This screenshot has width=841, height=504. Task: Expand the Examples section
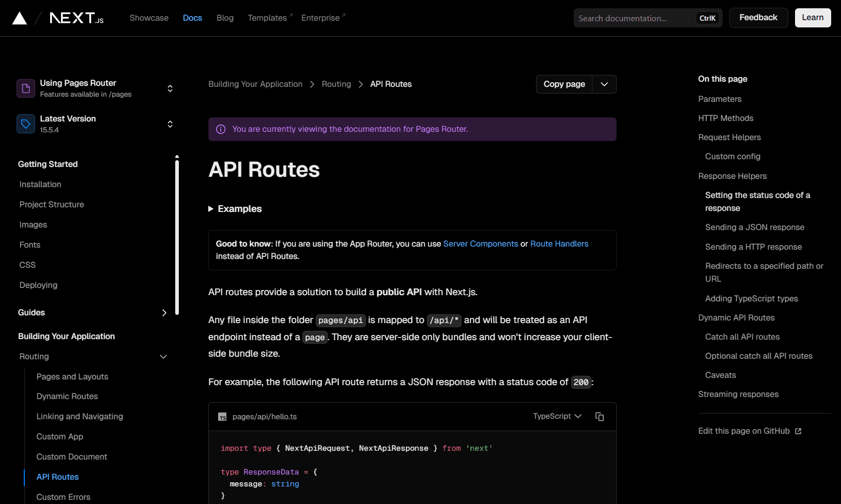(210, 209)
